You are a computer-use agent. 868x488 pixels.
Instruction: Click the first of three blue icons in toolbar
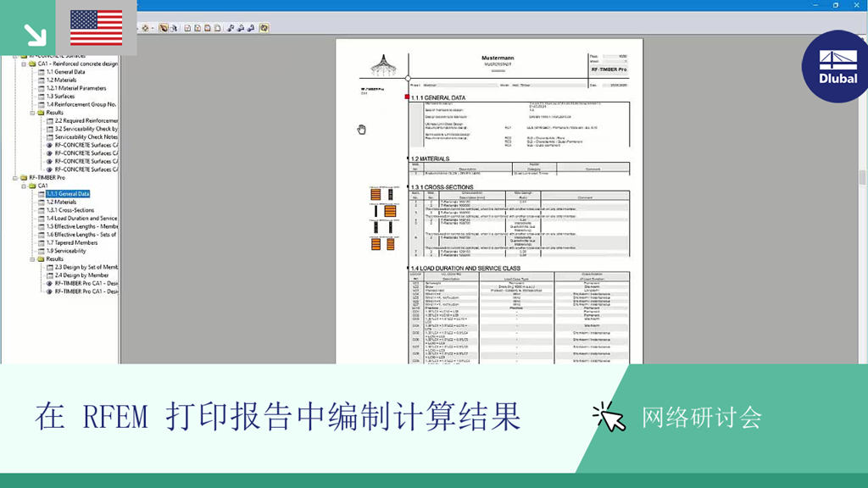click(x=231, y=28)
